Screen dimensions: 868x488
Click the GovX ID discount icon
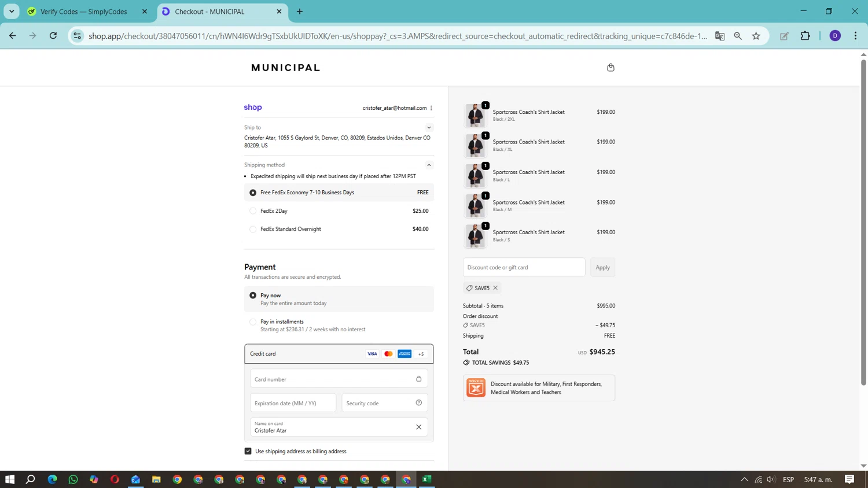click(x=476, y=387)
